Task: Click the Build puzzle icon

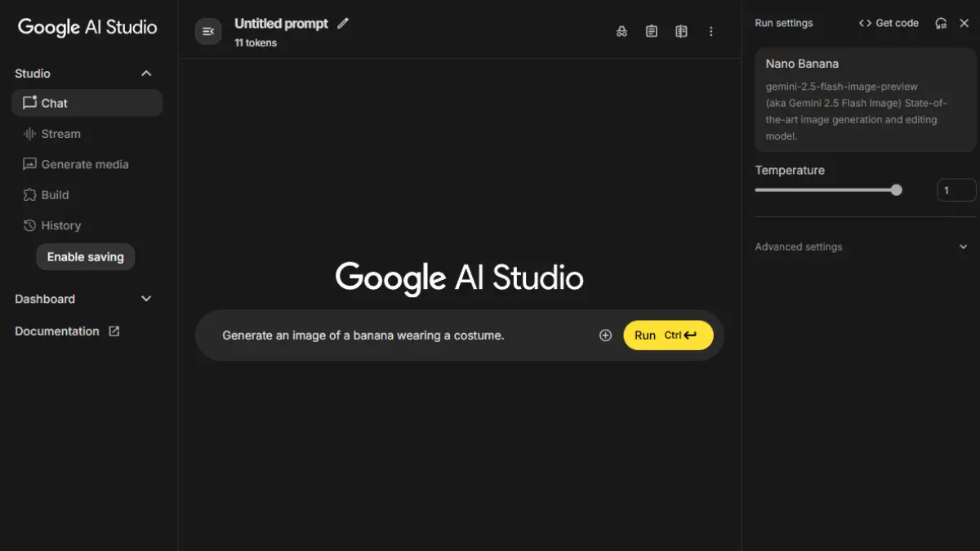Action: pos(30,195)
